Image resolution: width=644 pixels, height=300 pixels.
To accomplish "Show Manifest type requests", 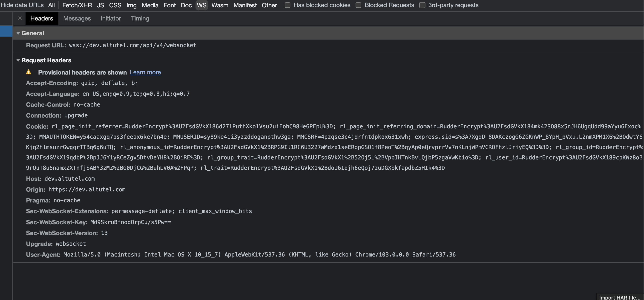I will click(x=245, y=5).
